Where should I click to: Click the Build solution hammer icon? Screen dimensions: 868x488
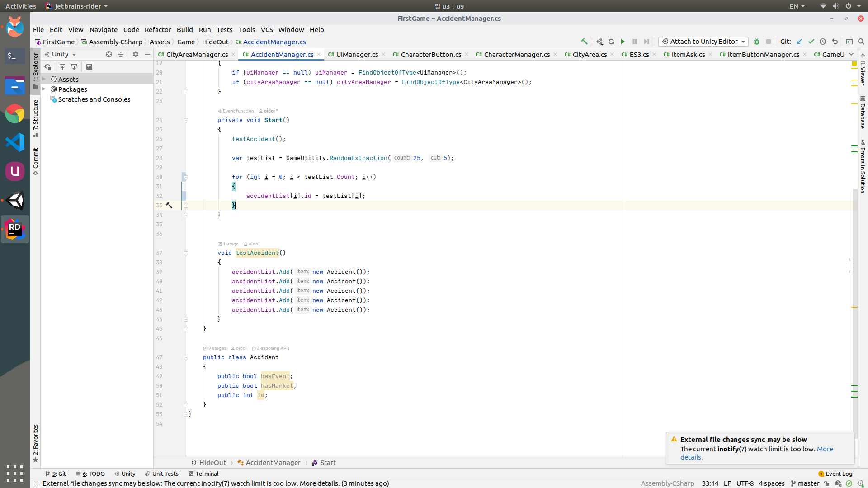584,42
